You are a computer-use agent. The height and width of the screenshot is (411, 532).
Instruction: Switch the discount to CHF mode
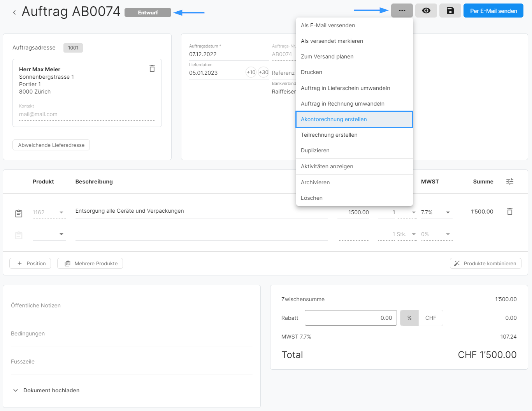pyautogui.click(x=431, y=318)
